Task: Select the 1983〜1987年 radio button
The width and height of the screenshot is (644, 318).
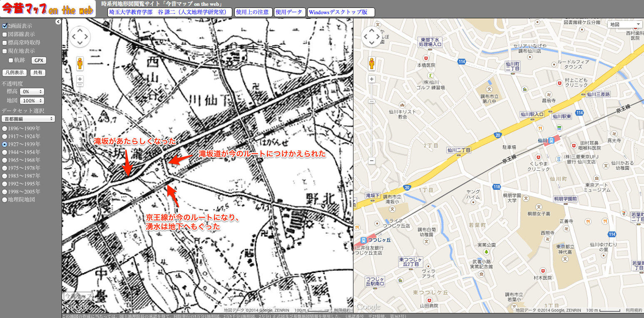Action: 5,176
